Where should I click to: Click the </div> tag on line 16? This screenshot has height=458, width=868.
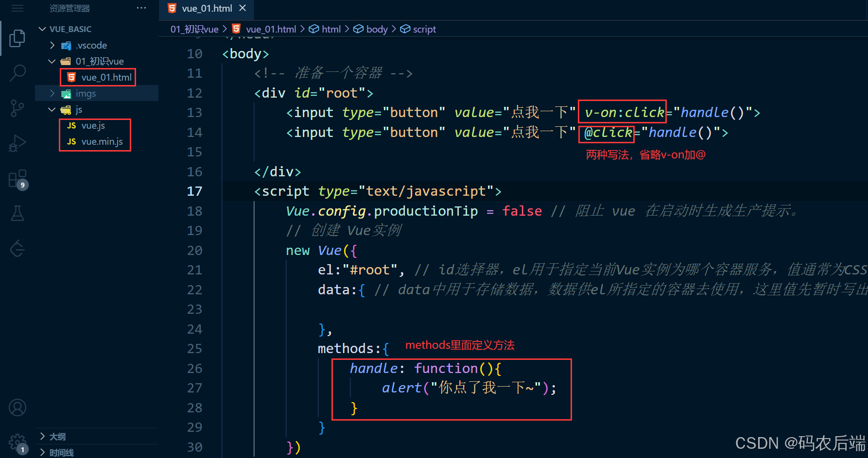point(278,172)
